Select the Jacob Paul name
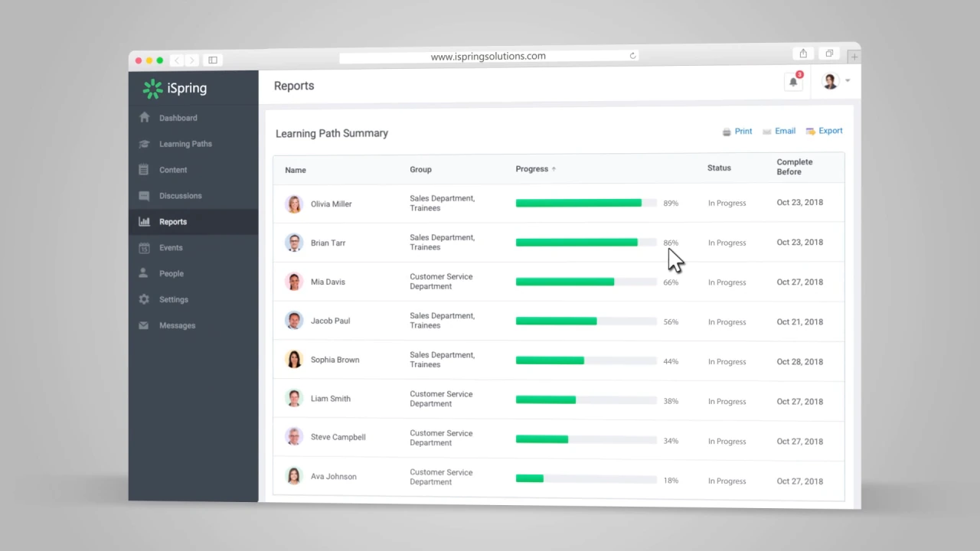Image resolution: width=980 pixels, height=551 pixels. [330, 321]
